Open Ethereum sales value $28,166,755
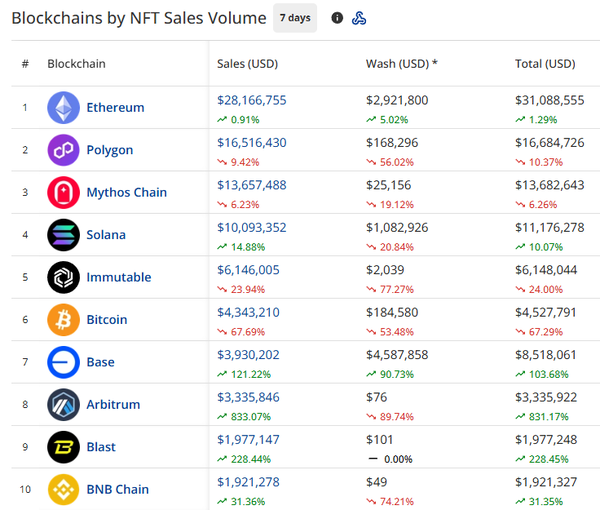Screen dimensions: 600x510 251,100
